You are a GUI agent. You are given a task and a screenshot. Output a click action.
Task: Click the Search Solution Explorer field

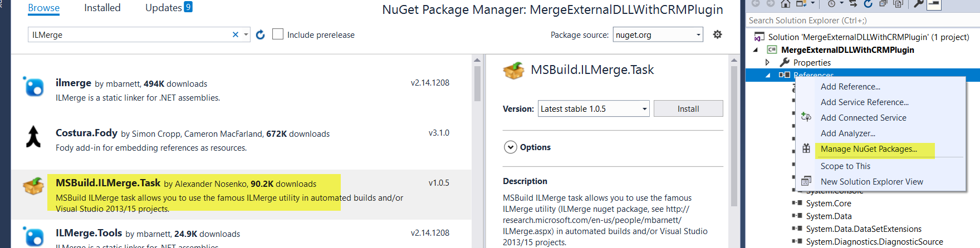(863, 21)
